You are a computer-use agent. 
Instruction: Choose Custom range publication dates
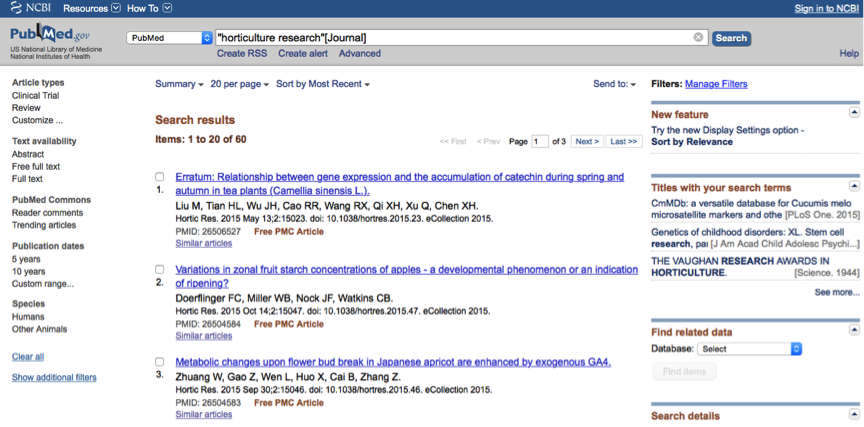(43, 284)
